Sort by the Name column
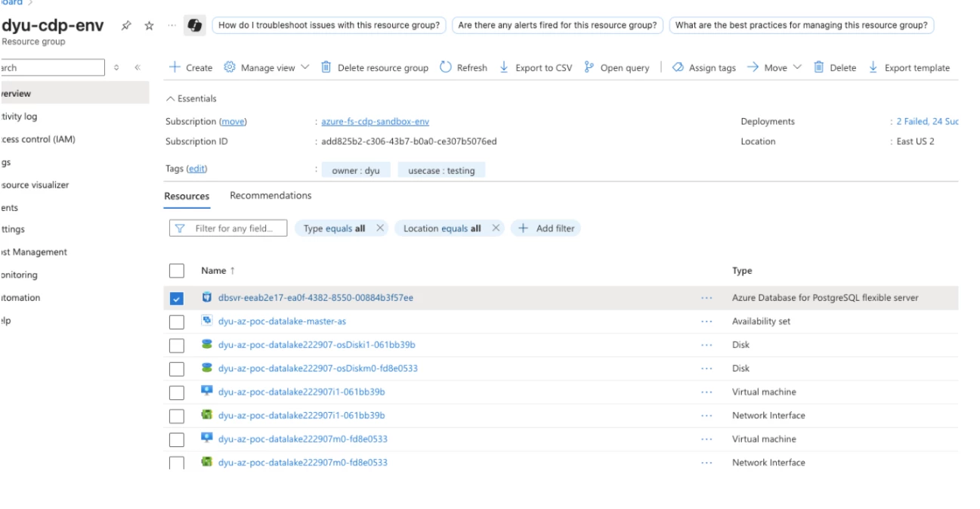This screenshot has width=980, height=509. [x=218, y=271]
